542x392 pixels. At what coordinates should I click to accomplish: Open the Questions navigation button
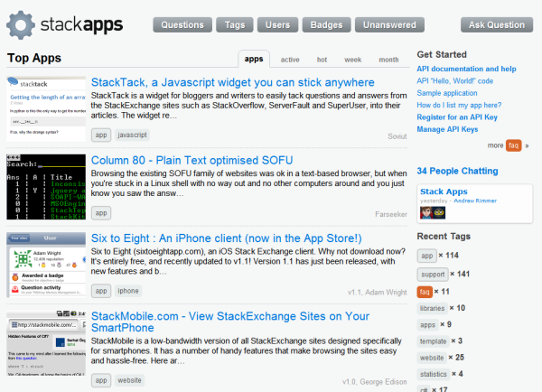coord(182,24)
